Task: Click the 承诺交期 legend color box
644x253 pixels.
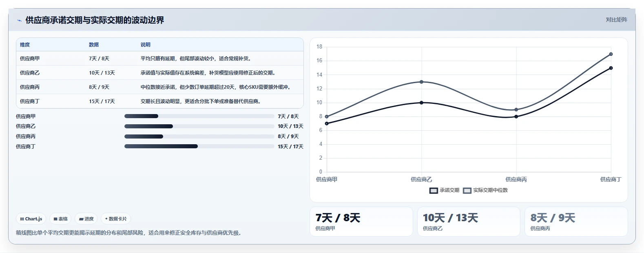Action: [x=434, y=190]
